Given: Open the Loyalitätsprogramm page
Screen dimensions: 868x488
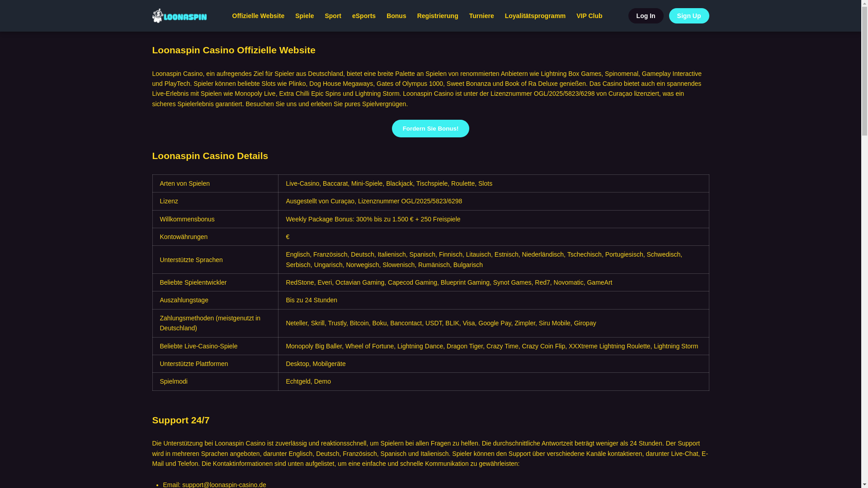Looking at the screenshot, I should tap(535, 16).
